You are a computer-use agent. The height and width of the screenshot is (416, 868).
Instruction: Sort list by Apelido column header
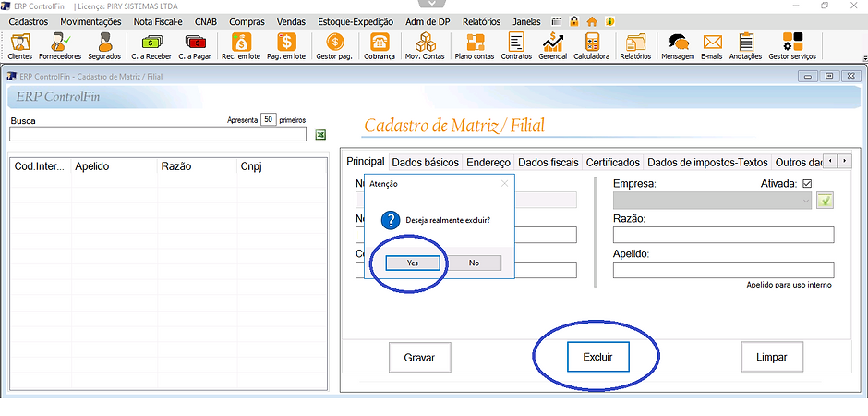[x=114, y=166]
